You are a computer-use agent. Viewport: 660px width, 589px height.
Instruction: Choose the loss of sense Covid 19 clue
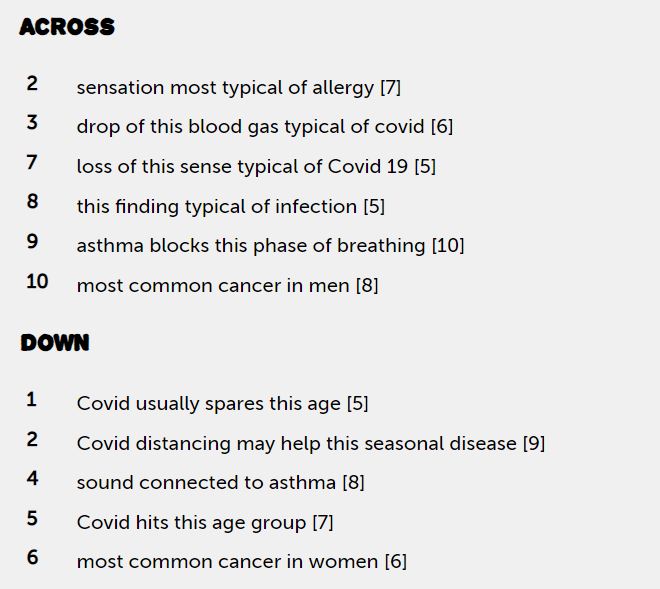[256, 167]
